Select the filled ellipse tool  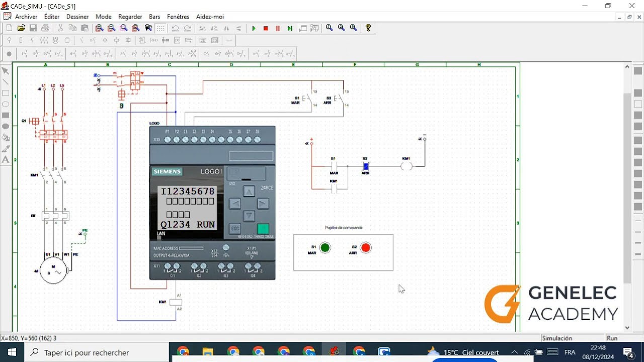tap(6, 126)
